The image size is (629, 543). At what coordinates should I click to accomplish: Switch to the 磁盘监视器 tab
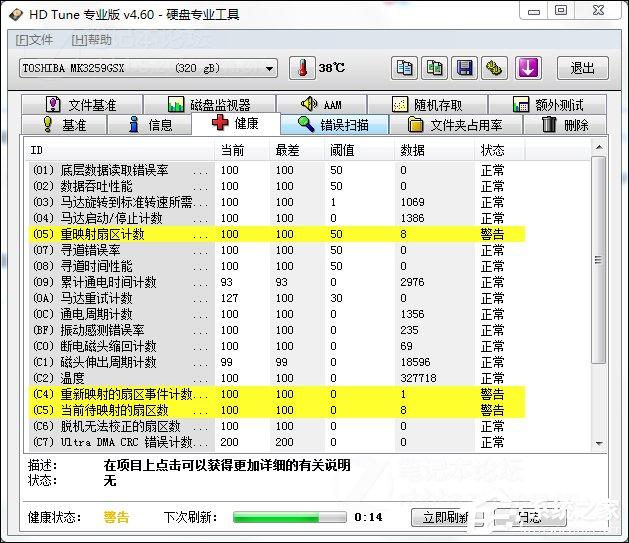[x=209, y=105]
